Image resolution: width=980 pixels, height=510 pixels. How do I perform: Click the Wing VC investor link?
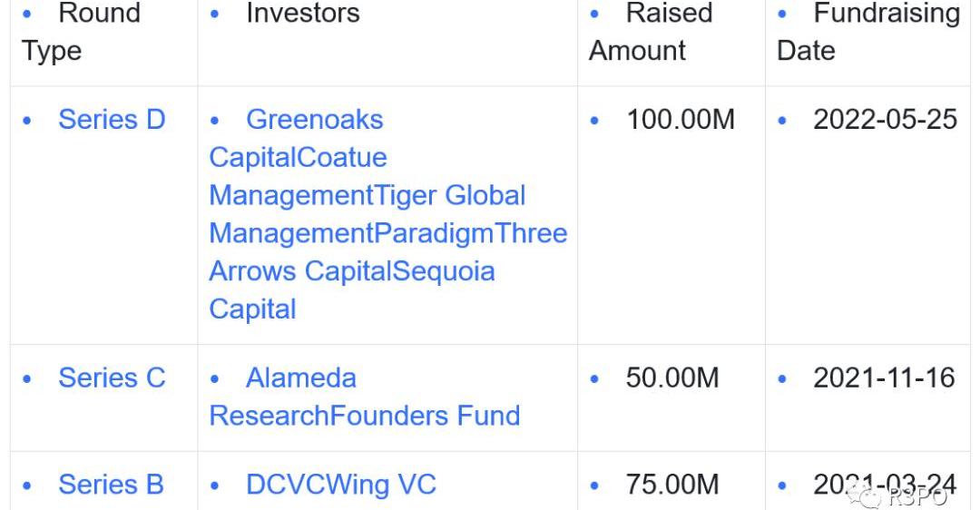(x=380, y=485)
